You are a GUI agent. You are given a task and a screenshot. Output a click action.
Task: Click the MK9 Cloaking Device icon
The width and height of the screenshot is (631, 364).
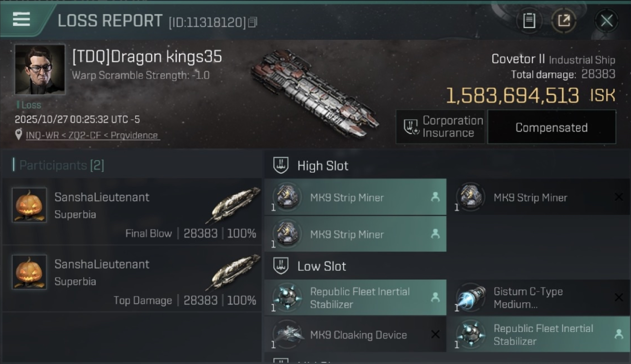click(x=287, y=335)
